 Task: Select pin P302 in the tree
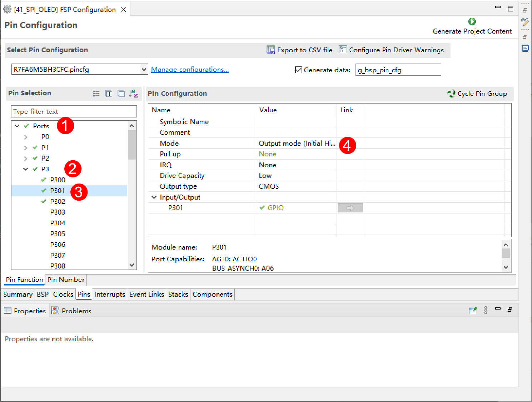click(x=58, y=201)
